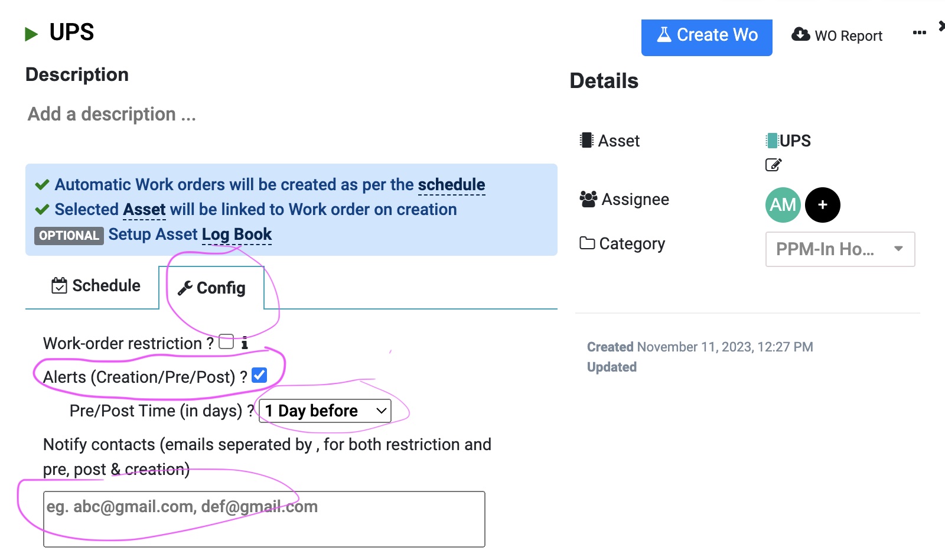Open the schedule link in info banner
Screen dimensions: 945x560
coord(451,185)
